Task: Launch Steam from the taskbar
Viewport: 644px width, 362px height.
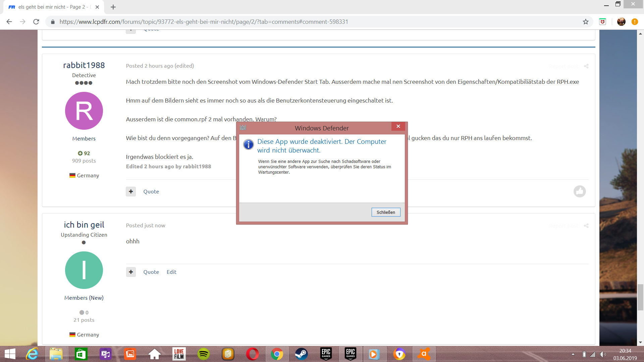Action: (301, 354)
